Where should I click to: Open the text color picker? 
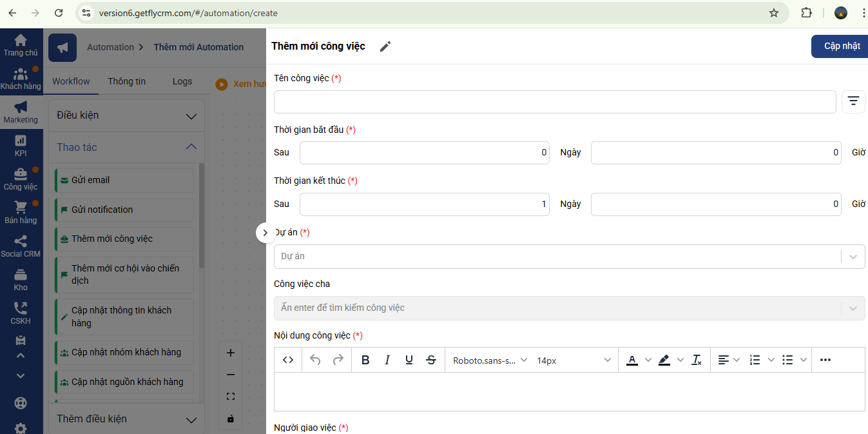632,360
